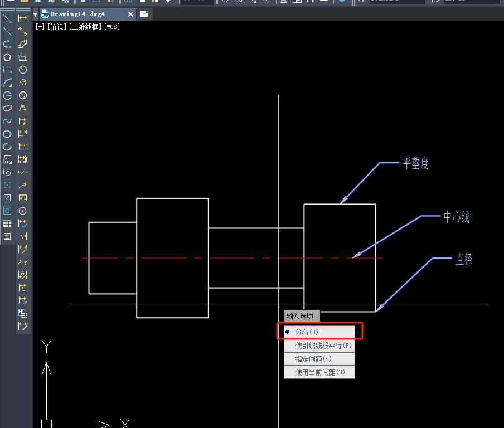
Task: Open the 二维线框 visual style menu
Action: [85, 27]
